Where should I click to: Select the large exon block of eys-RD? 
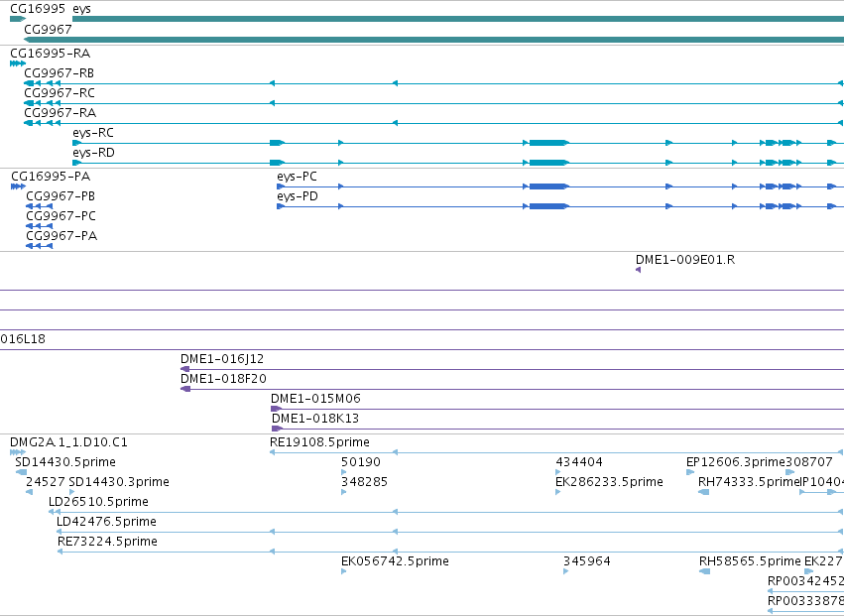pyautogui.click(x=548, y=163)
